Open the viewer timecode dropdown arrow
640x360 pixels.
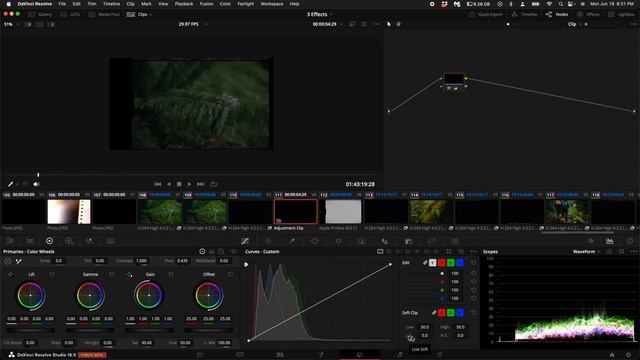coord(341,24)
